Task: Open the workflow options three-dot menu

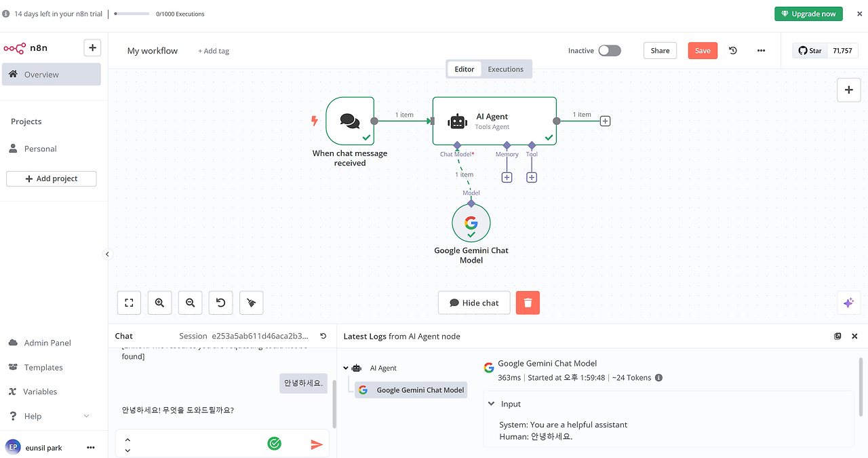Action: click(761, 51)
